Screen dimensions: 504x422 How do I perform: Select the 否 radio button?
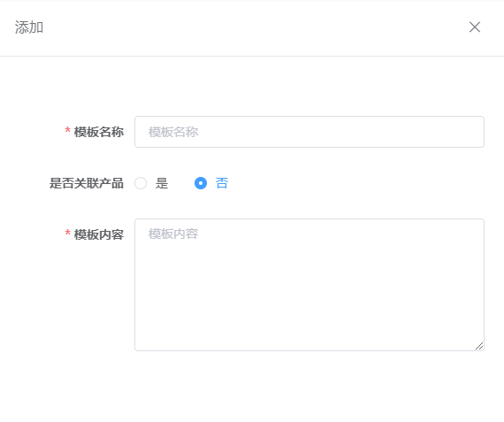pos(201,183)
